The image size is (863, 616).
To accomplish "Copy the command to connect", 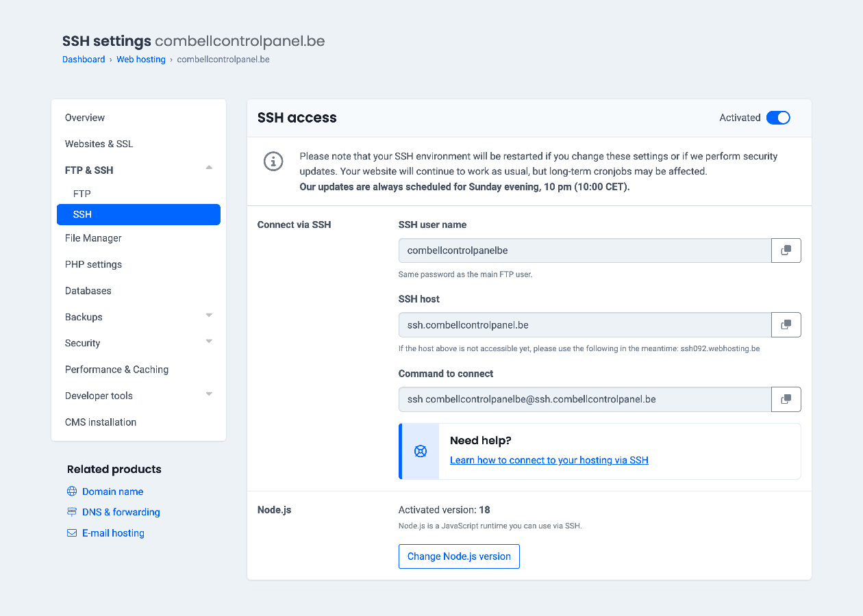I will [x=786, y=399].
